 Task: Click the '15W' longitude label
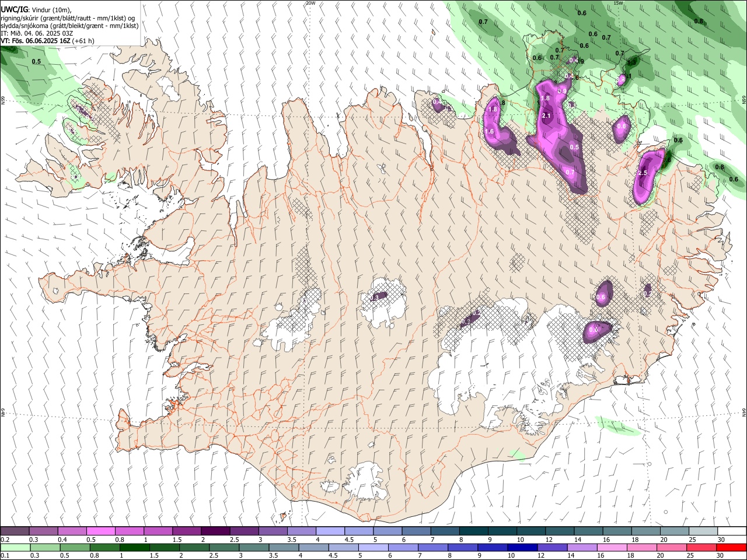click(x=618, y=3)
